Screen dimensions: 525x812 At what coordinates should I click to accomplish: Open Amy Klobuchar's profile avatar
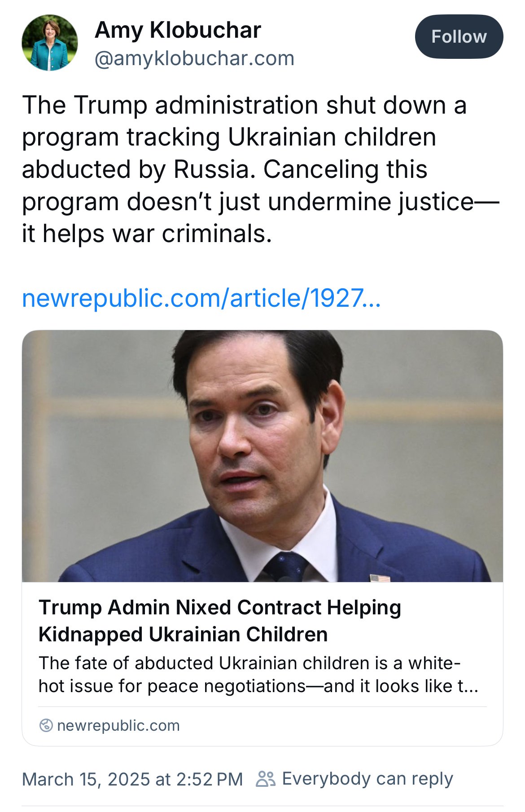(50, 43)
